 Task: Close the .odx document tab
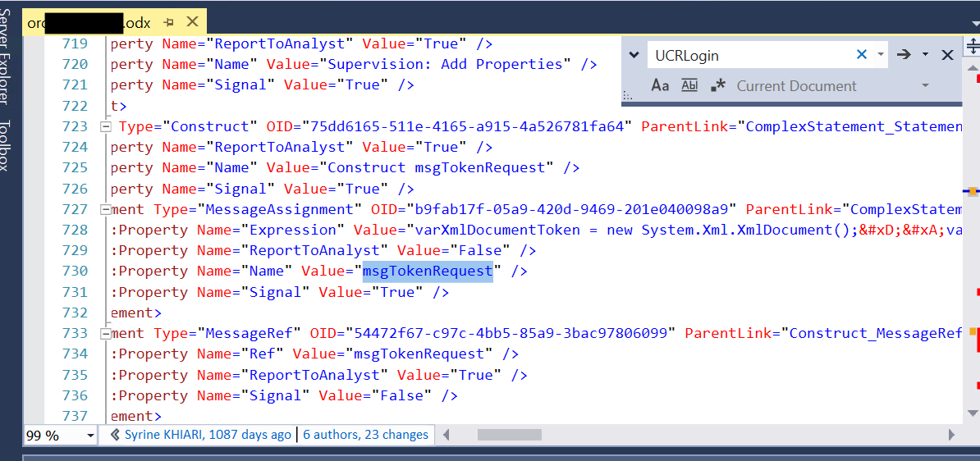point(192,22)
